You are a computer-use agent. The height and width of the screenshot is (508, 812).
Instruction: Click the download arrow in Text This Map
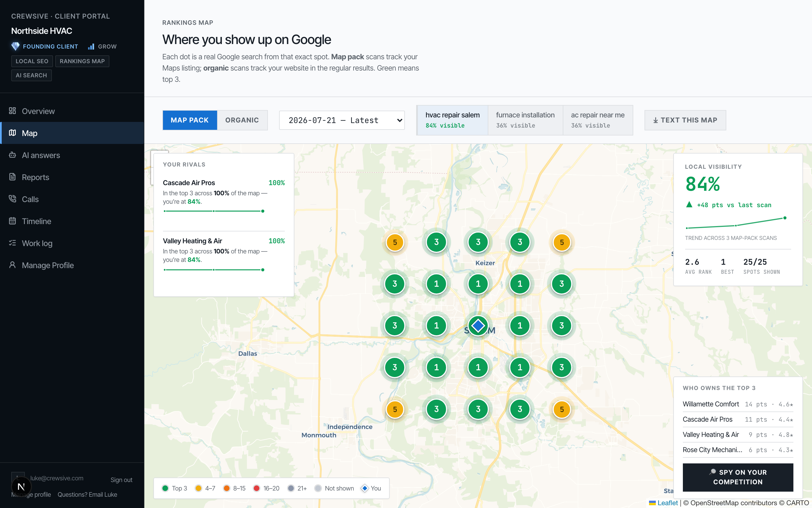pyautogui.click(x=655, y=120)
